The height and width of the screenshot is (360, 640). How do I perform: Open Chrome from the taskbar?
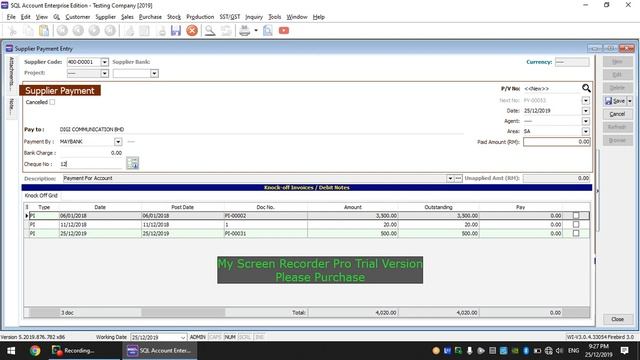tap(35, 351)
